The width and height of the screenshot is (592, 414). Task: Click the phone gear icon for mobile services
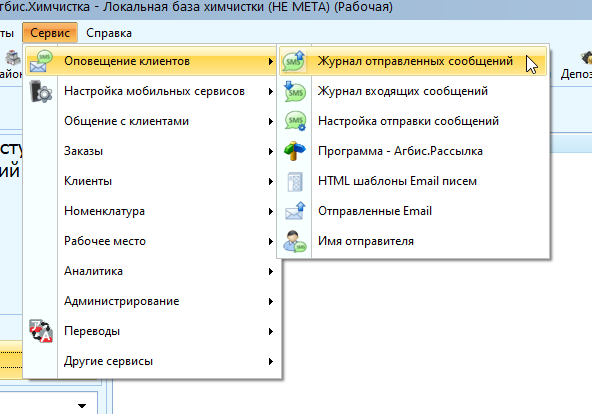(x=41, y=91)
